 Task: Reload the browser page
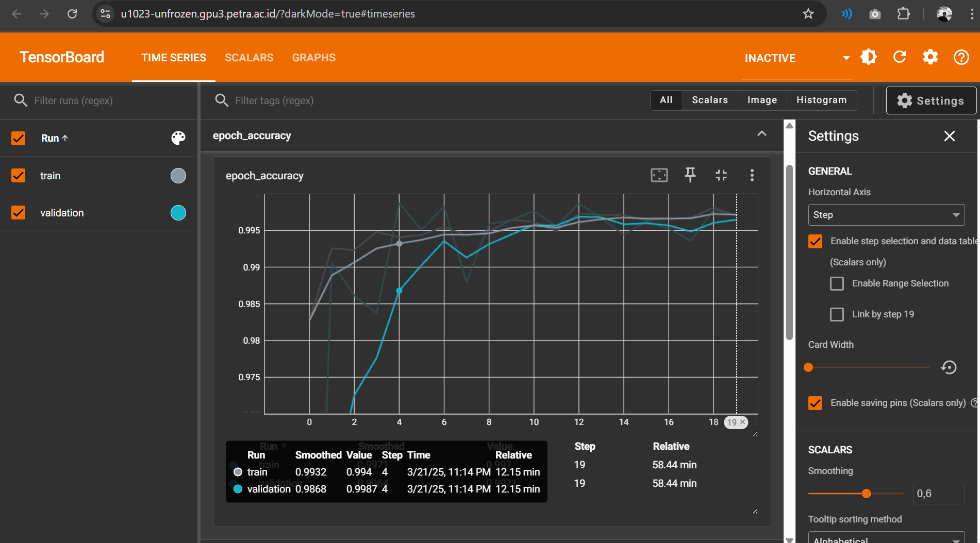(x=72, y=14)
